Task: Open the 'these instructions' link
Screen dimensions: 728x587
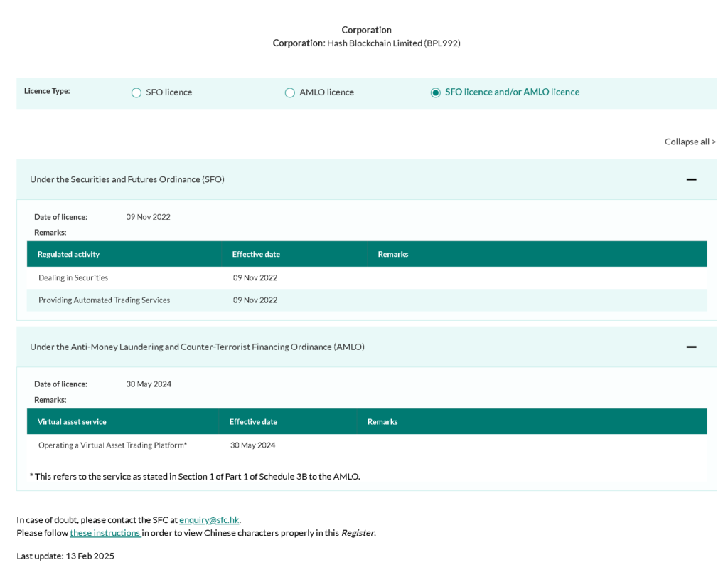Action: point(105,533)
